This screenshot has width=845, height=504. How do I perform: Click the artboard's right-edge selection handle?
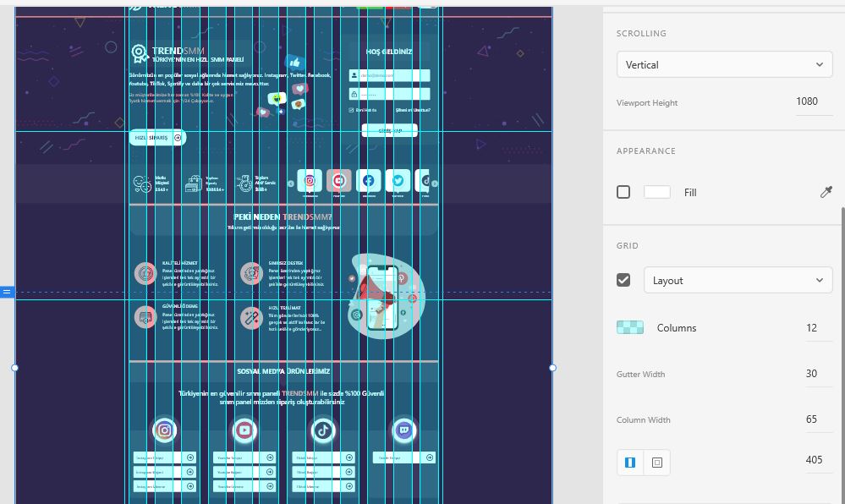pyautogui.click(x=552, y=368)
